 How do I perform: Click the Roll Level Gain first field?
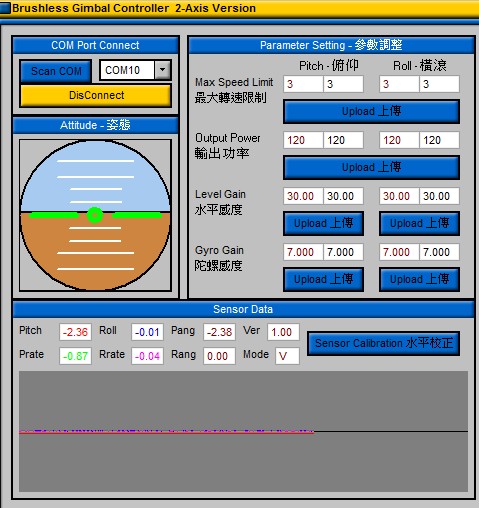point(399,196)
